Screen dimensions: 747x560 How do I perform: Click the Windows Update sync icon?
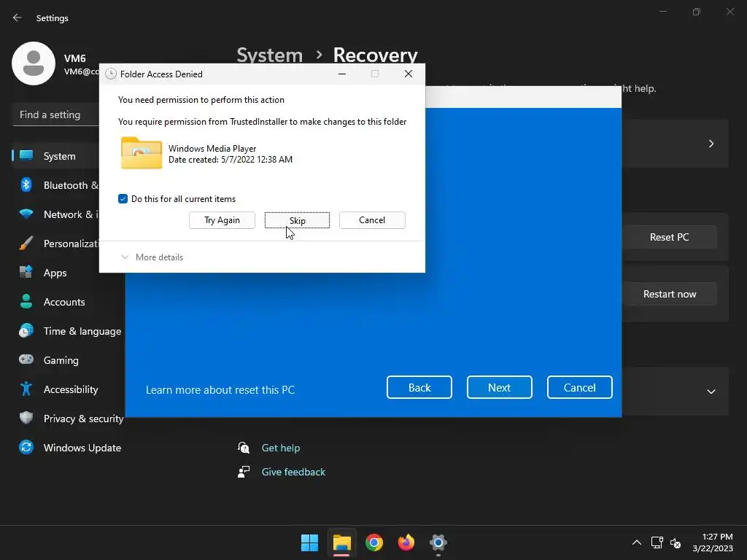coord(26,447)
